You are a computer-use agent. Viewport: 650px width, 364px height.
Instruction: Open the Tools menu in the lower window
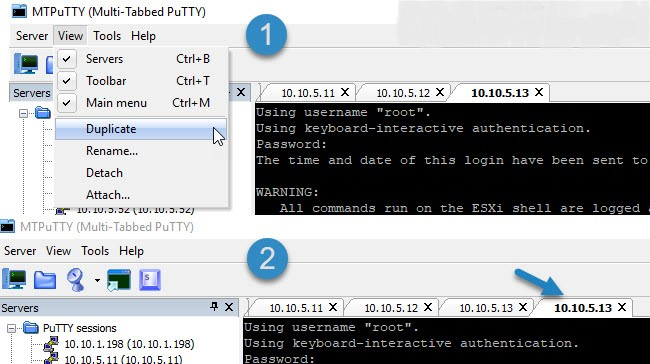pyautogui.click(x=95, y=251)
